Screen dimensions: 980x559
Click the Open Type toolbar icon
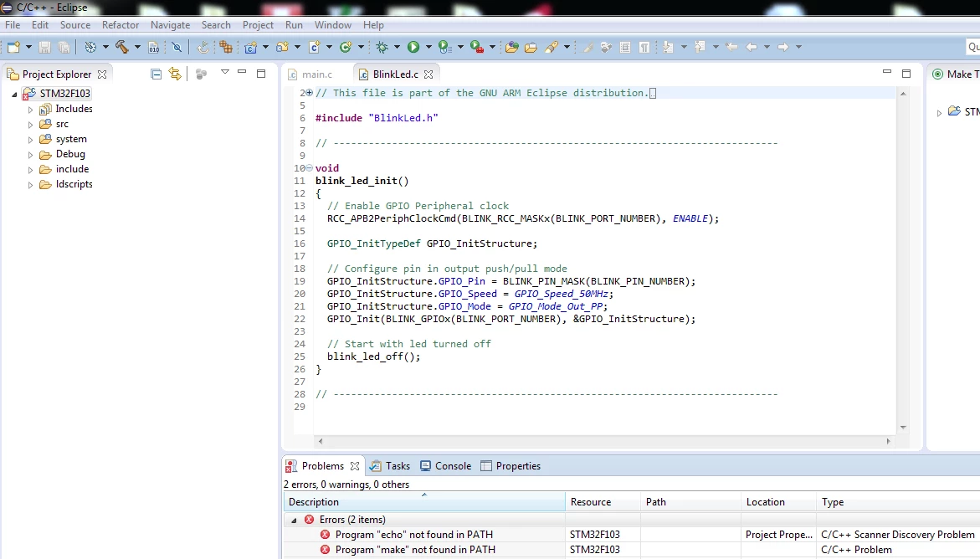(512, 47)
